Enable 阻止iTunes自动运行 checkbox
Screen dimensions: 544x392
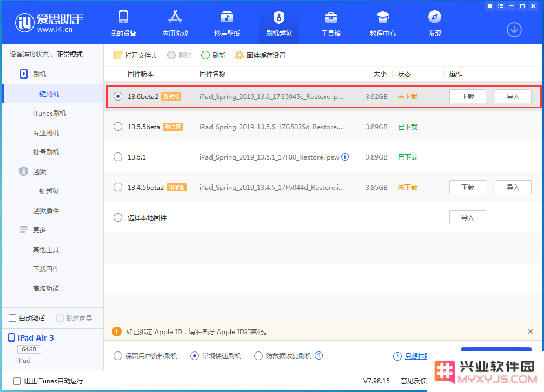point(17,381)
